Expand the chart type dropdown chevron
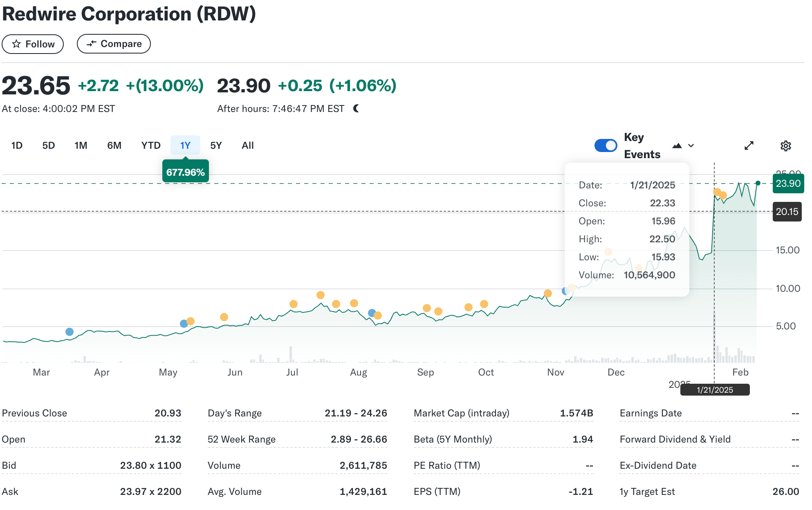The width and height of the screenshot is (812, 510). (x=691, y=145)
